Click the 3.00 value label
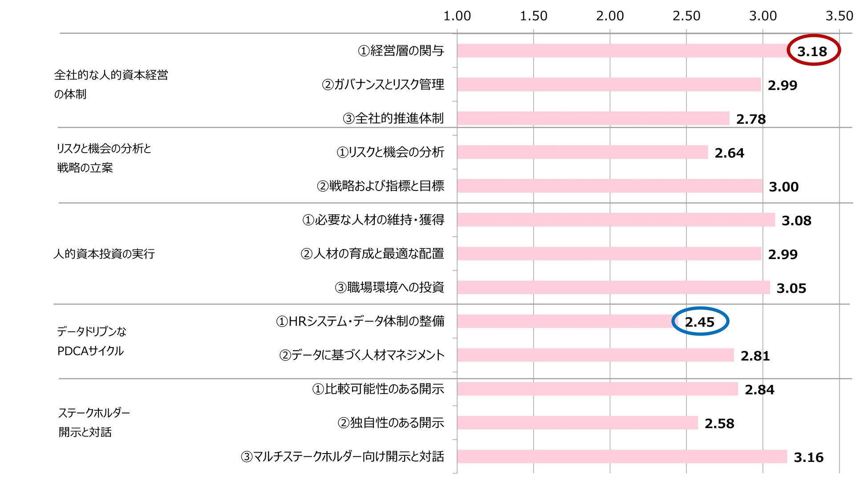This screenshot has height=486, width=868. [x=783, y=186]
